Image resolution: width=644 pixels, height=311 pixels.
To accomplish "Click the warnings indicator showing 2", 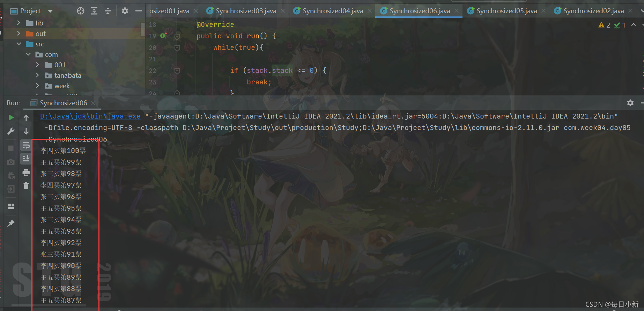I will pos(604,25).
